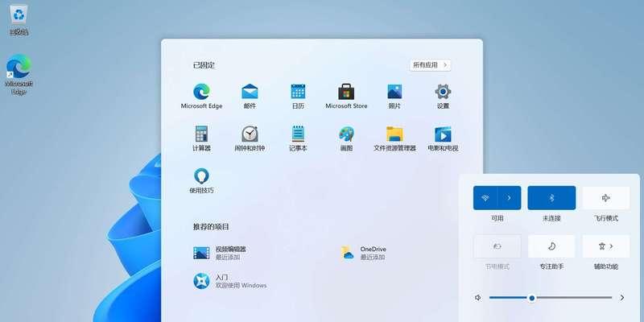Toggle 节电模式 battery saver
This screenshot has width=644, height=322.
pos(497,246)
